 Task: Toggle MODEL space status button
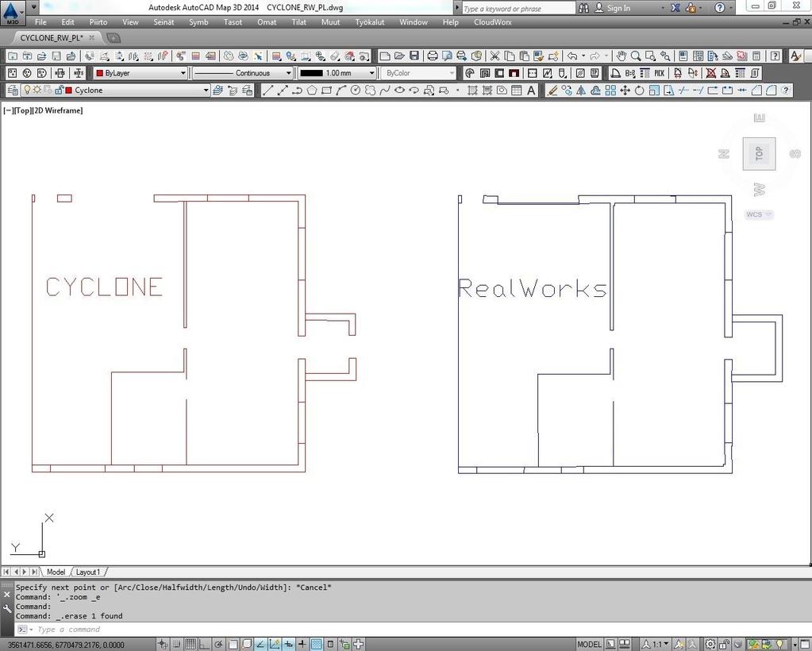point(589,645)
